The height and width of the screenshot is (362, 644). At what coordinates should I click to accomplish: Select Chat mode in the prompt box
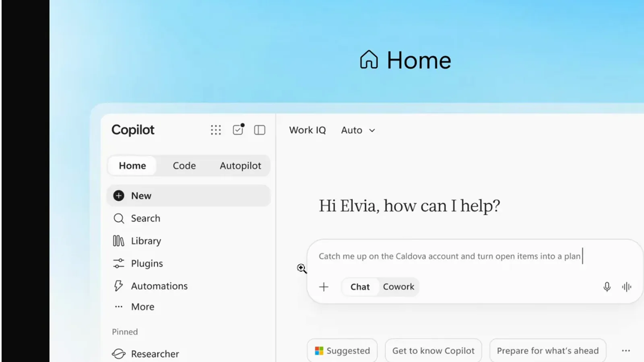click(360, 287)
